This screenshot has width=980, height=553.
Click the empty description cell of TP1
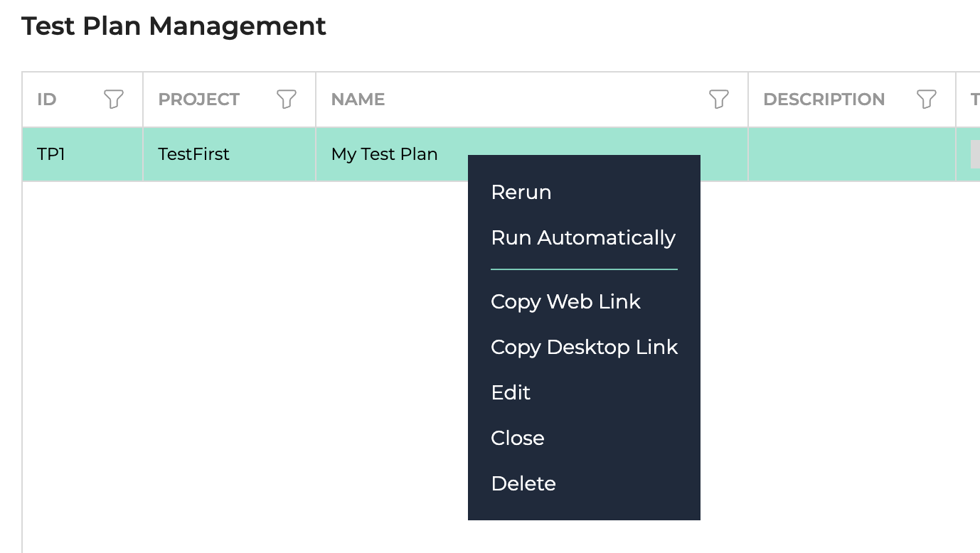coord(851,154)
